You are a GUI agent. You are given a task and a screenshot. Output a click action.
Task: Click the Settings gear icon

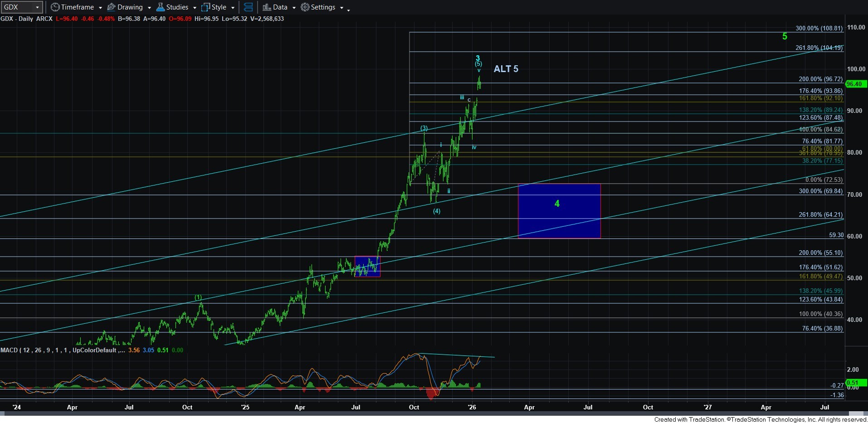[305, 7]
